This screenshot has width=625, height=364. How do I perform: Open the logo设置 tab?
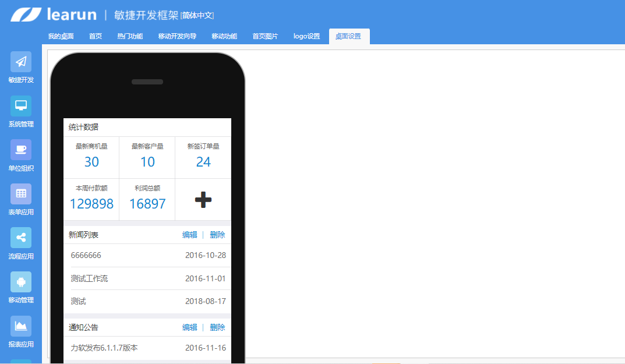click(x=306, y=36)
